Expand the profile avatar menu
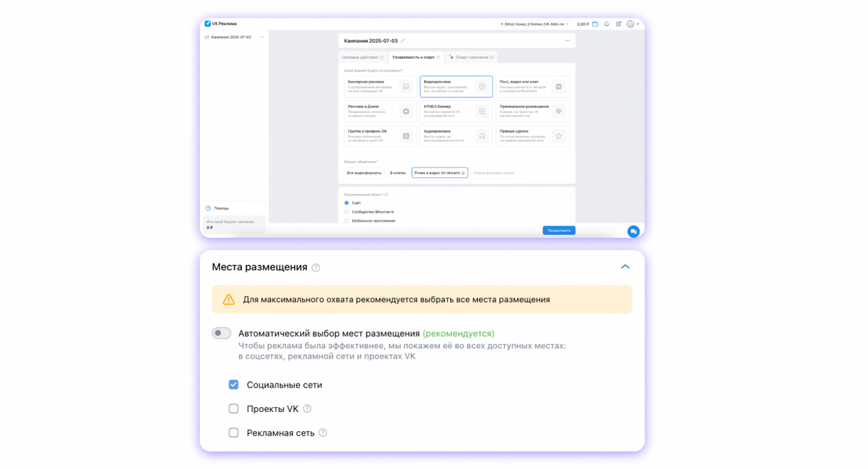Screen dimensions: 868x469 [x=633, y=24]
